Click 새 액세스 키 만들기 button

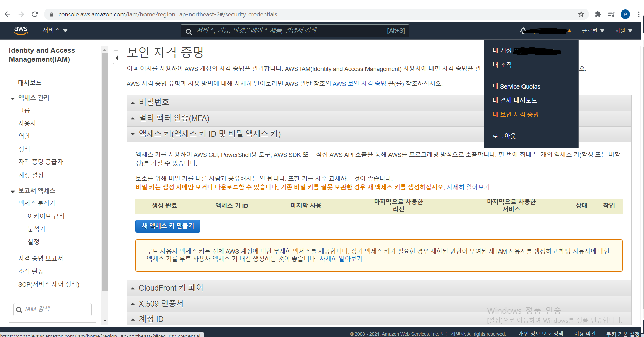pos(168,226)
